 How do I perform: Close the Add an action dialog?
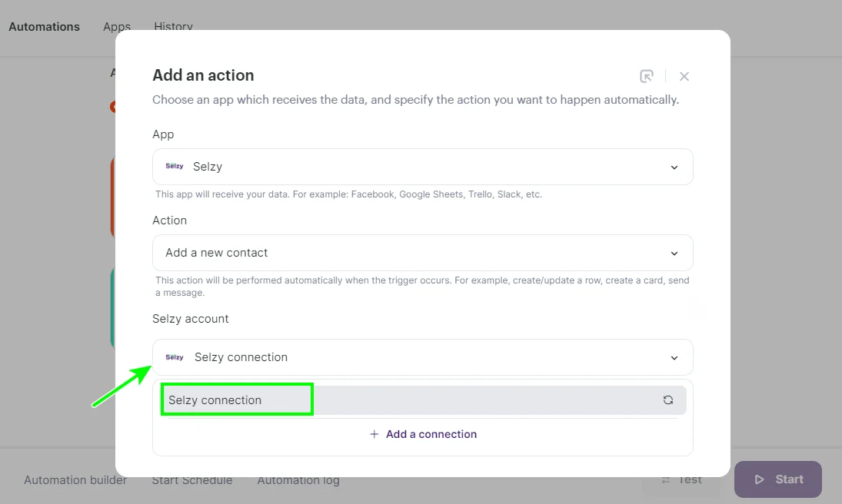click(684, 75)
